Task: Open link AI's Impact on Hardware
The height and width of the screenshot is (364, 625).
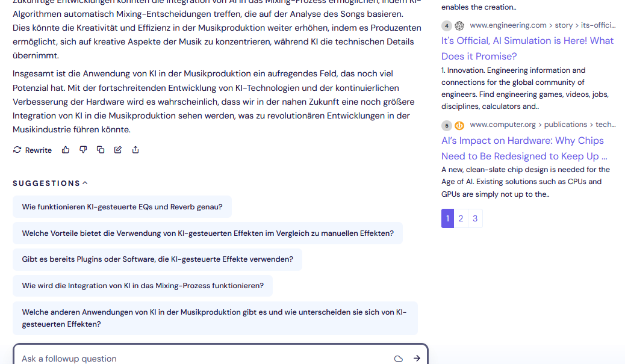Action: pyautogui.click(x=524, y=148)
